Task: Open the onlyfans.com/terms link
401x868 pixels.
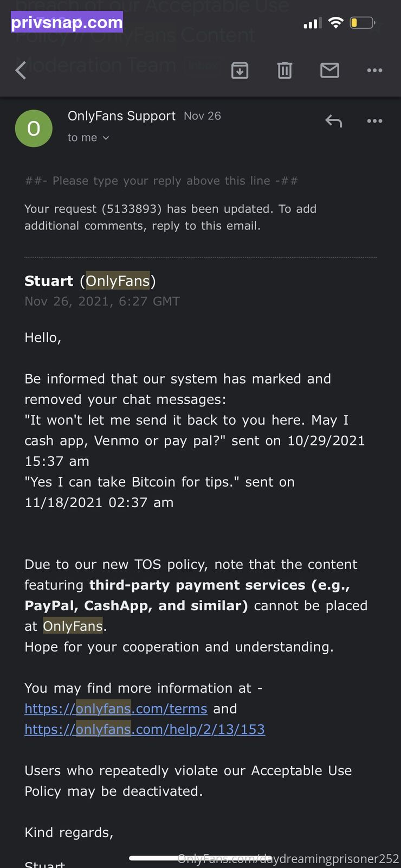Action: [x=116, y=709]
